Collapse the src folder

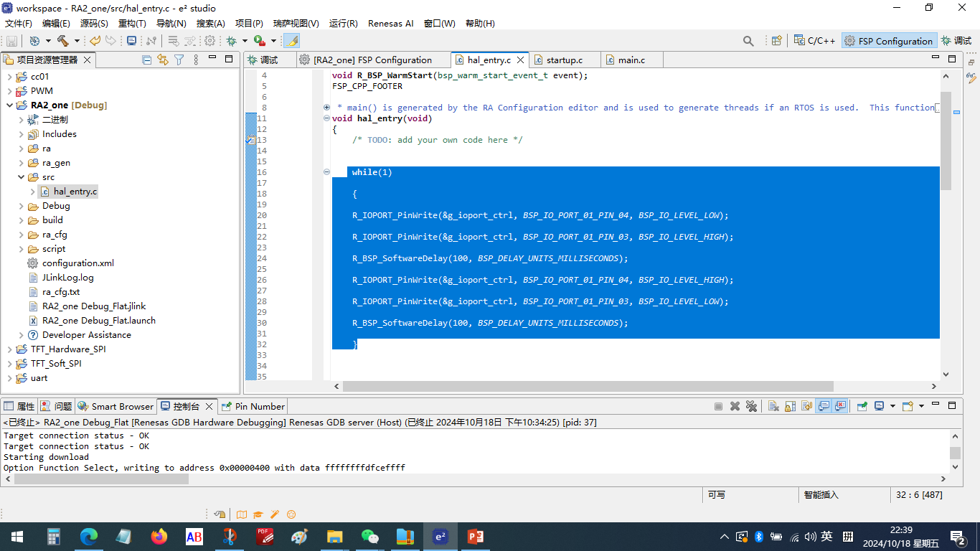21,176
